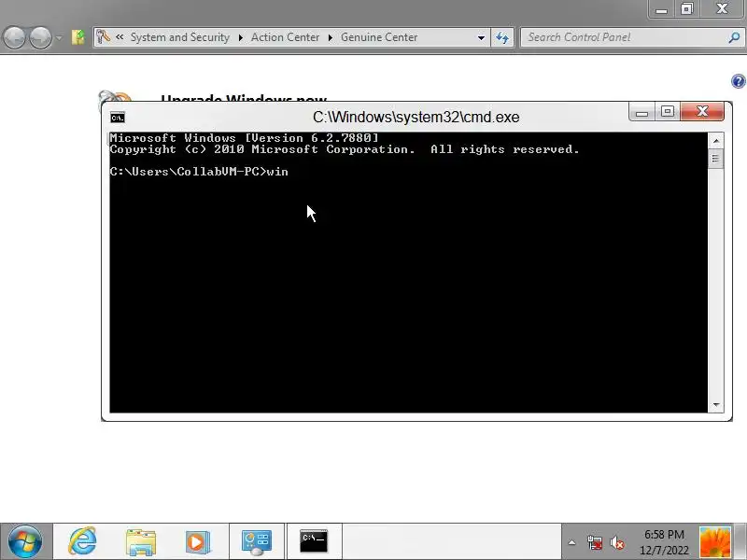Click the cmd vertical scrollbar thumb
The height and width of the screenshot is (560, 747).
click(x=715, y=159)
